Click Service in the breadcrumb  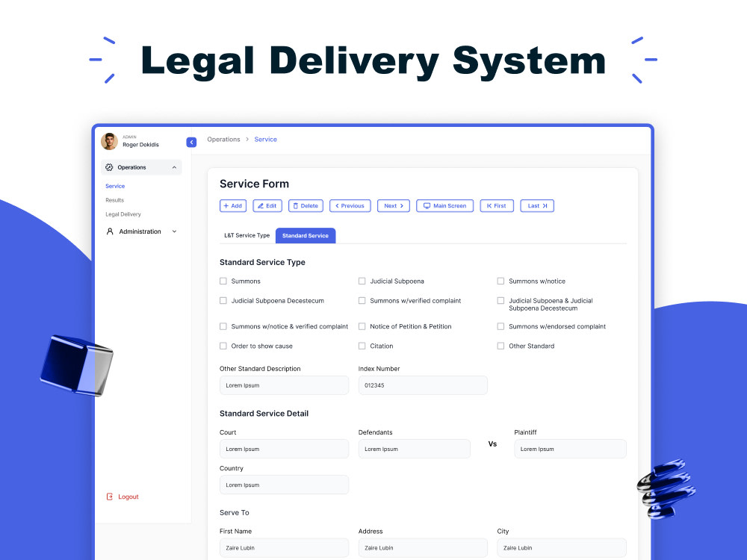click(x=265, y=140)
